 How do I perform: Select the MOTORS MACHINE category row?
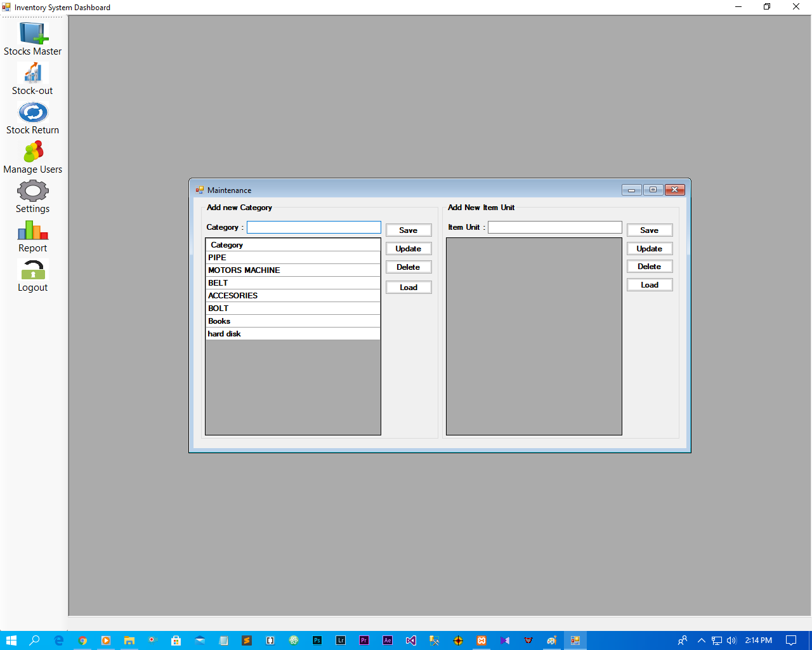pos(292,270)
